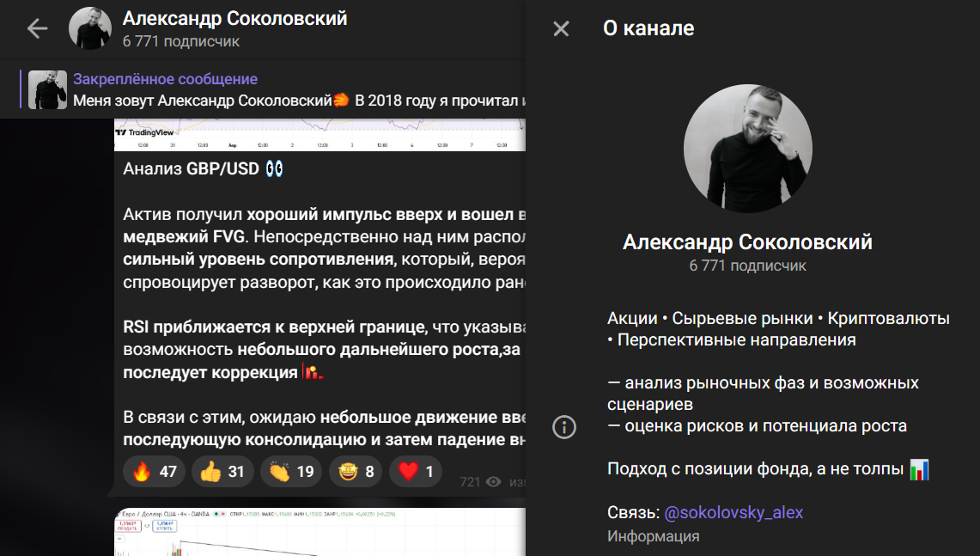React with the fire emoji reaction

tap(154, 470)
